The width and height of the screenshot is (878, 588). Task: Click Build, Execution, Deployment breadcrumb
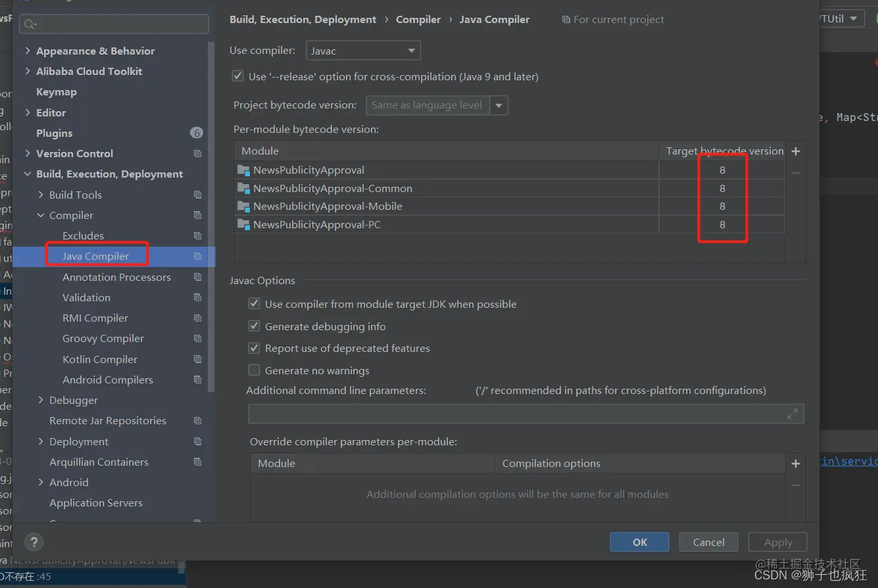(x=303, y=19)
